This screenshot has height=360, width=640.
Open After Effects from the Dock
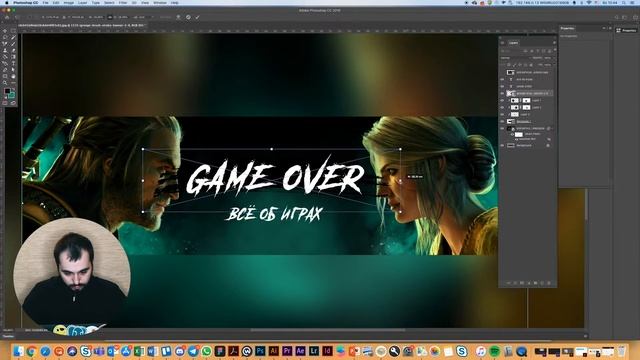(300, 351)
